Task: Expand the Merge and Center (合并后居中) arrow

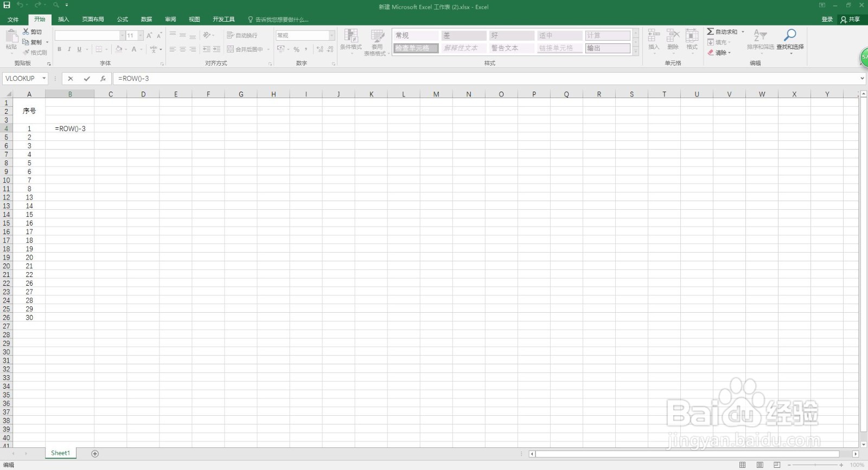Action: point(268,49)
